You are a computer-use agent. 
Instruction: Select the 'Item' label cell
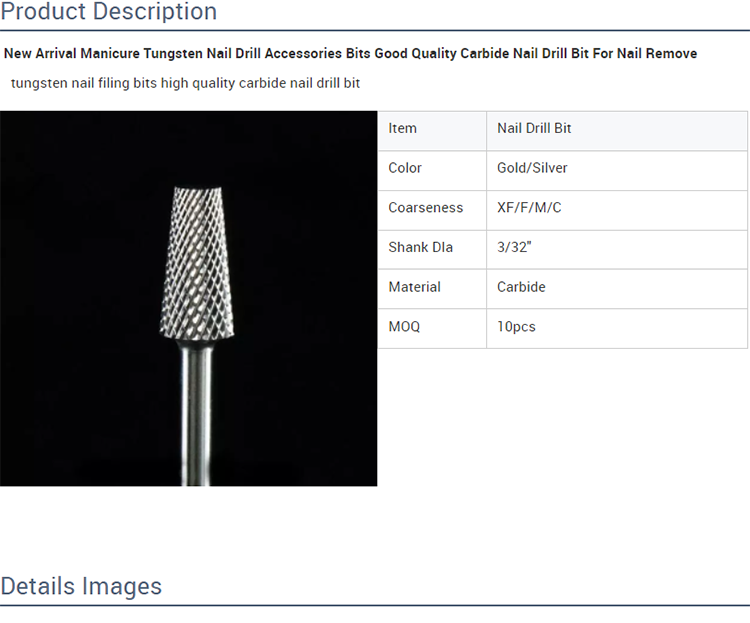pos(403,128)
